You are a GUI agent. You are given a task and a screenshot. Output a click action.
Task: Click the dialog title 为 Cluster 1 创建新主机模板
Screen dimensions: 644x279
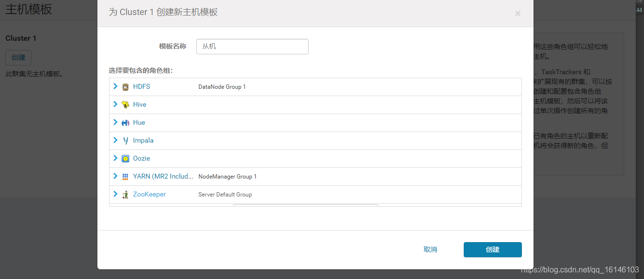coord(163,12)
